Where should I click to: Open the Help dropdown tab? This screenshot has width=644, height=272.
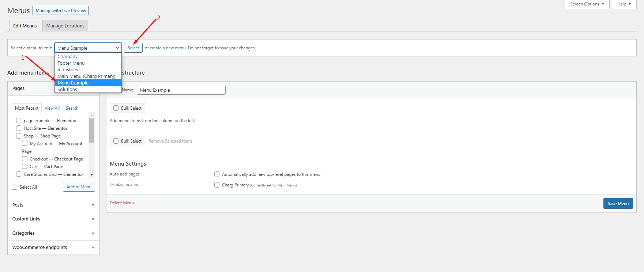(x=624, y=4)
